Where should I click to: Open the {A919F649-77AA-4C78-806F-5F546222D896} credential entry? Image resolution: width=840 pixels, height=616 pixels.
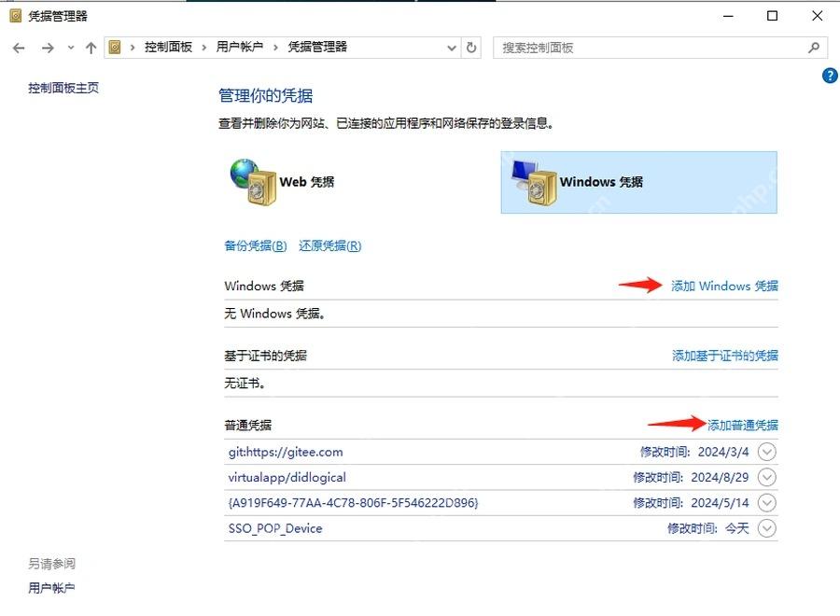coord(500,503)
